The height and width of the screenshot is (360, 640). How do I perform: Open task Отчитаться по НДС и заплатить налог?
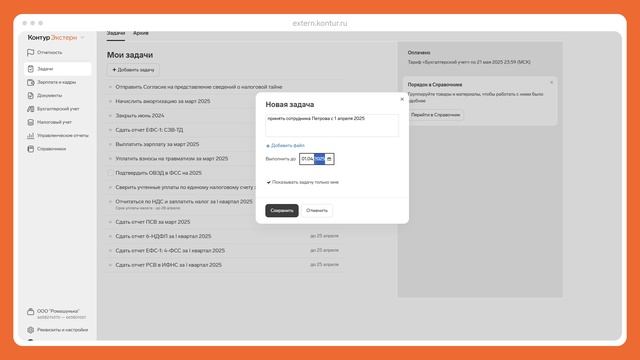[184, 202]
